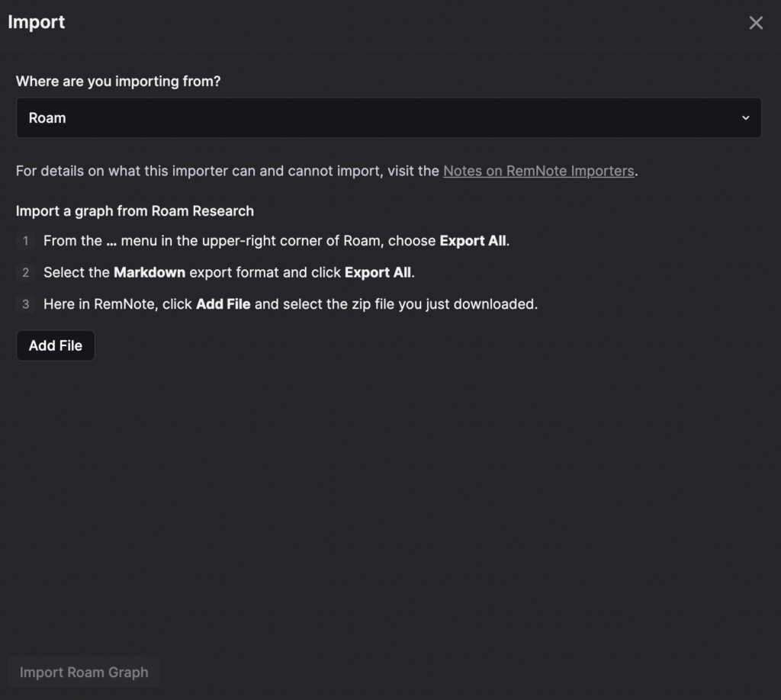This screenshot has width=781, height=700.
Task: Click the Import dialog title
Action: (x=37, y=22)
